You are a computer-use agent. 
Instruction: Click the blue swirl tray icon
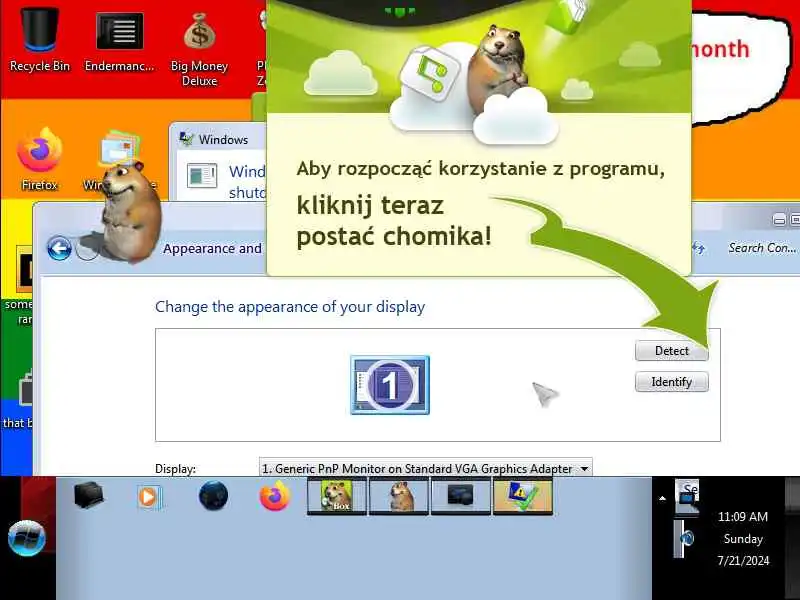(x=686, y=538)
